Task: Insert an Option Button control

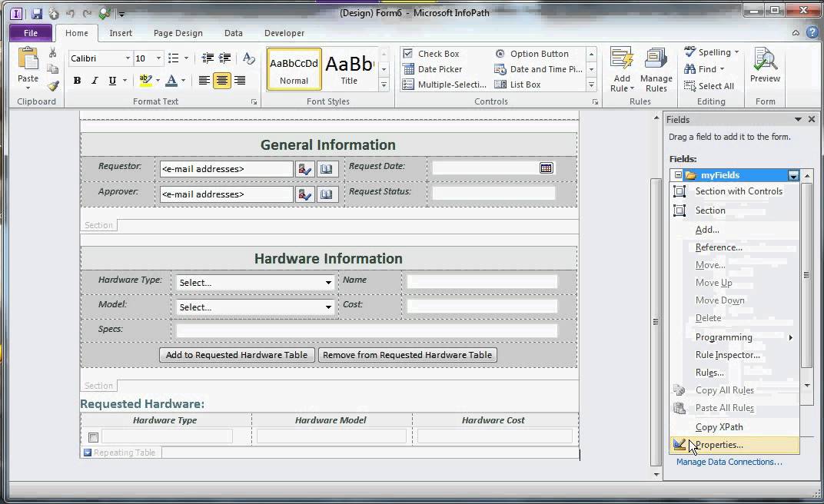Action: click(532, 54)
